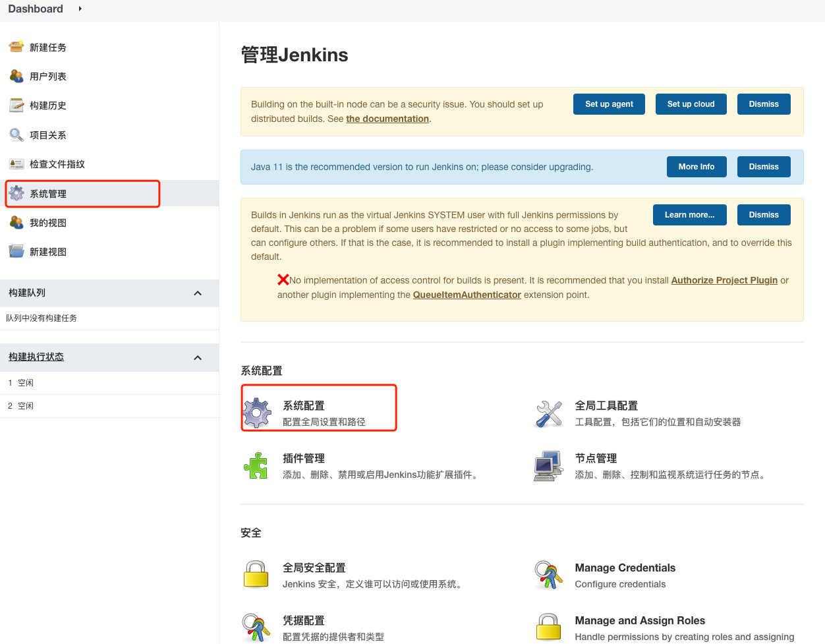Dismiss the built-in node security warning
The height and width of the screenshot is (644, 825).
pos(764,104)
